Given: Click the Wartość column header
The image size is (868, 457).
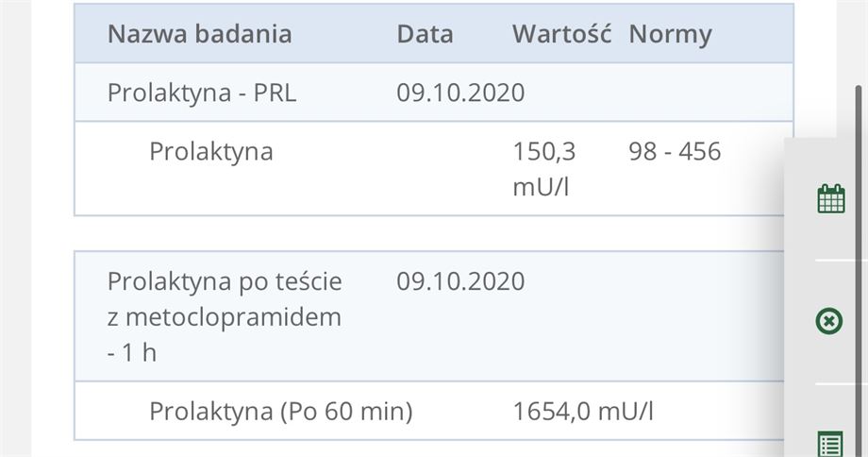Looking at the screenshot, I should (561, 34).
